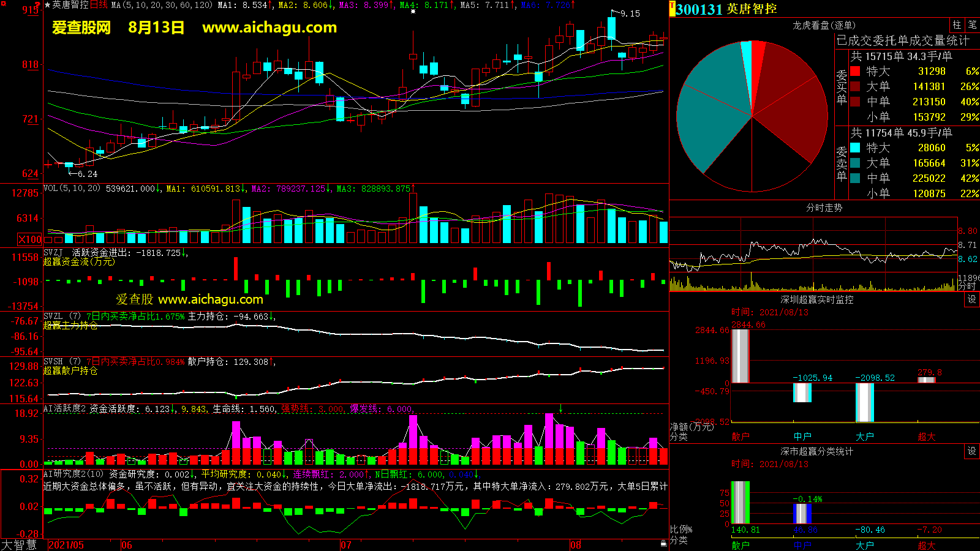Select the 龙虎看盘(逐单) panel title
Viewport: 980px width, 551px height.
[x=824, y=25]
